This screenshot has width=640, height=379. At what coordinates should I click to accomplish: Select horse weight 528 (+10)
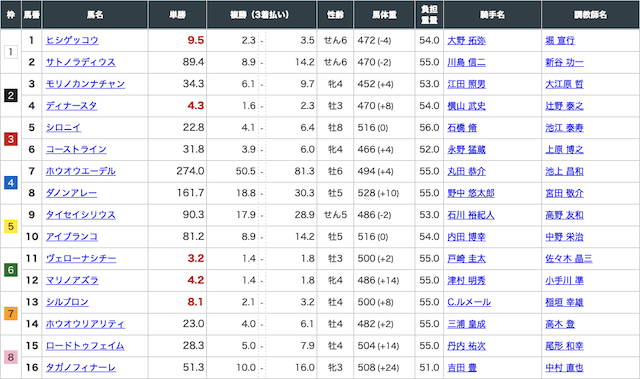click(x=378, y=193)
